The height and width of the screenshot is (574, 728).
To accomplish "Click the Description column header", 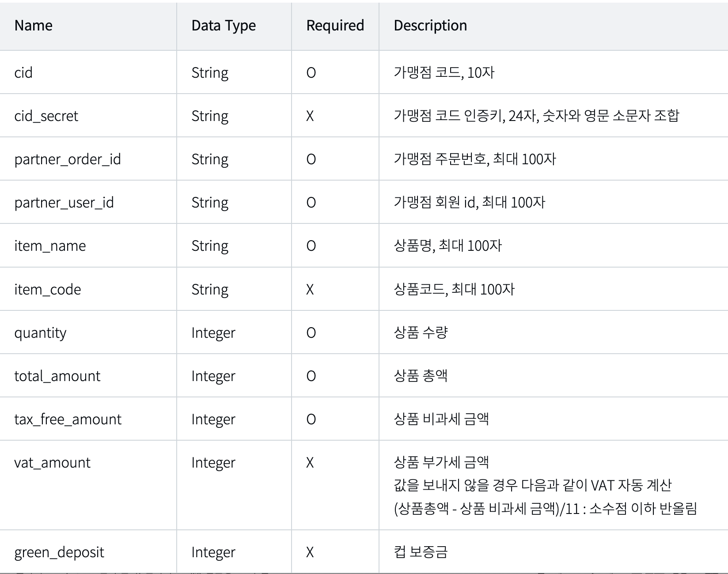I will pos(430,26).
